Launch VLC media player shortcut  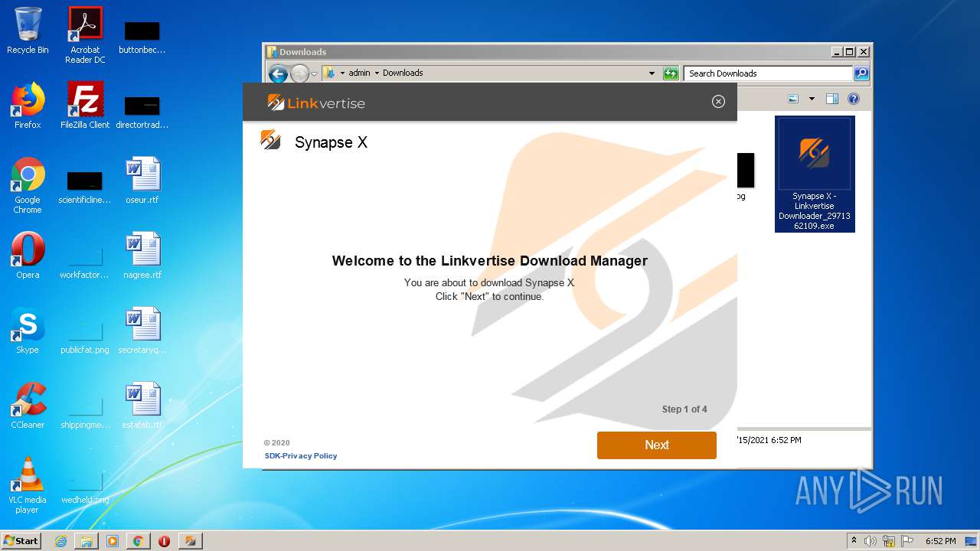coord(28,485)
